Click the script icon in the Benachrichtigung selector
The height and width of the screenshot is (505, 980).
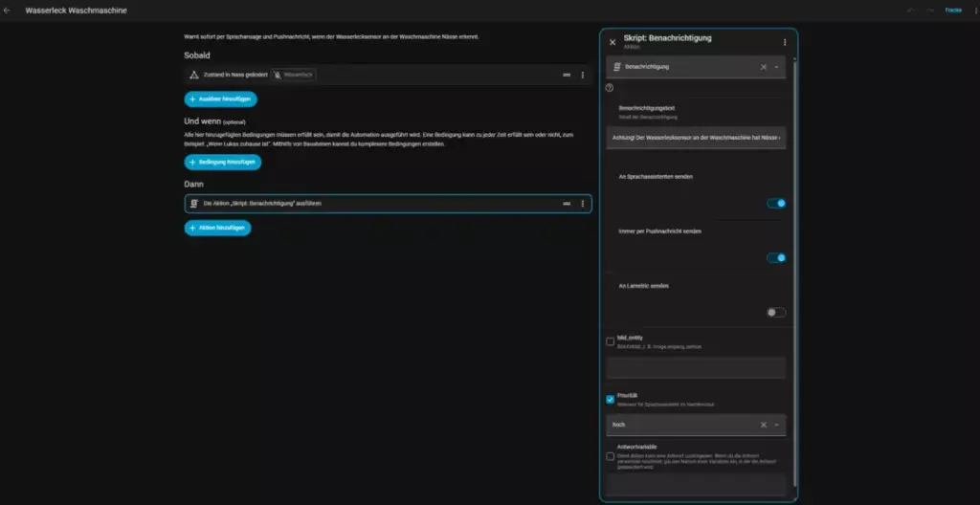tap(617, 66)
